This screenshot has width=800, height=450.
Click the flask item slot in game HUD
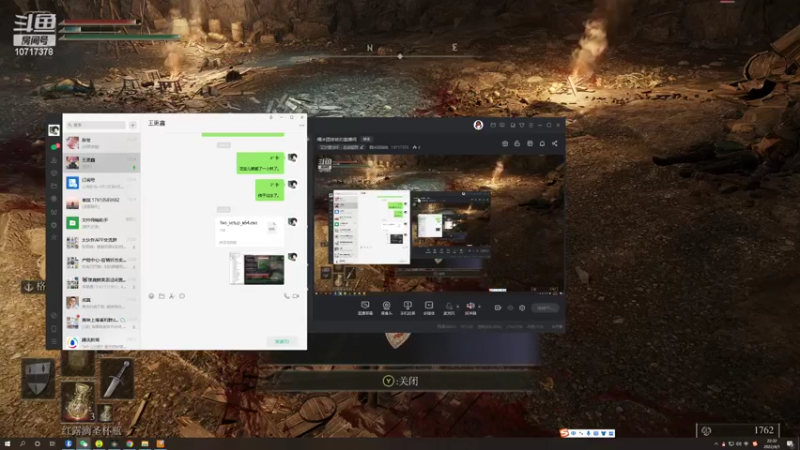point(78,401)
